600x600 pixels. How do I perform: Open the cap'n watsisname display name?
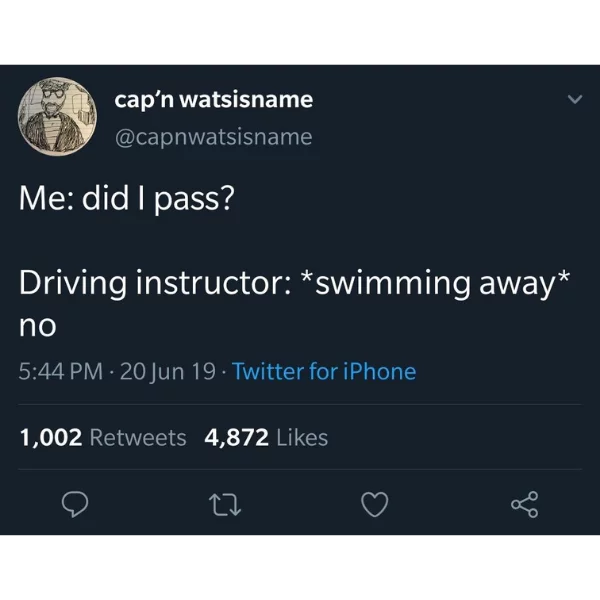coord(214,100)
